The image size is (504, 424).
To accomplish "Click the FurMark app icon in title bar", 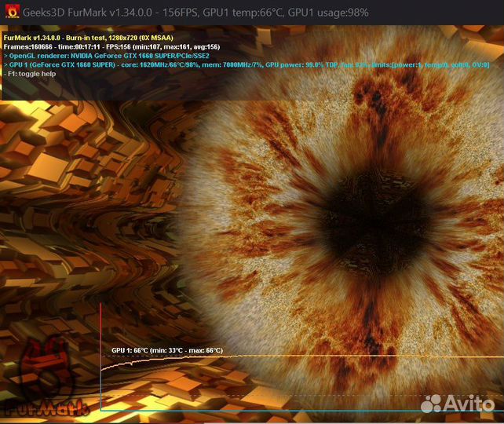I will (13, 13).
